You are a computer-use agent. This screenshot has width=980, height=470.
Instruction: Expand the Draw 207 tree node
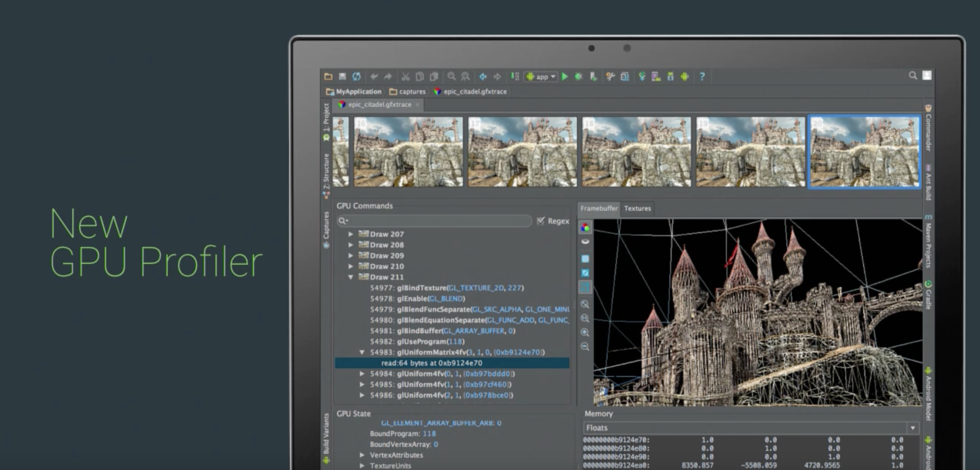point(352,234)
